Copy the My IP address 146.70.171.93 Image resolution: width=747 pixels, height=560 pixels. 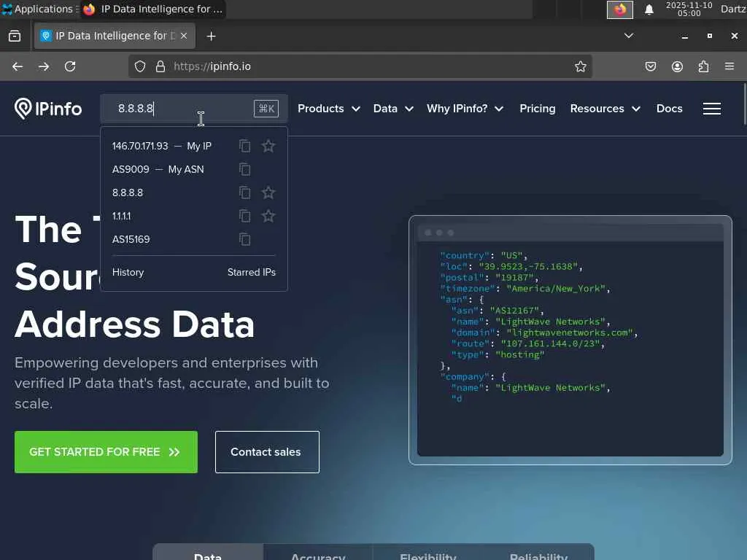pos(245,146)
